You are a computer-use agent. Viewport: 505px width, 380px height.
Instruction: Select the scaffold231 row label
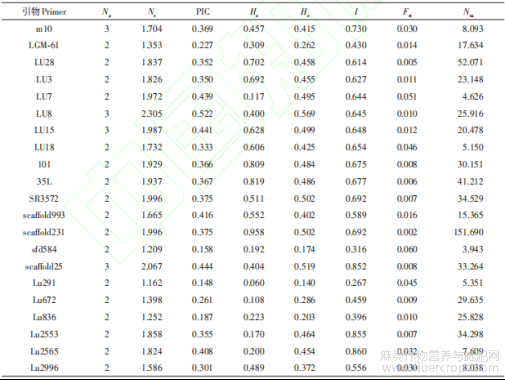[44, 232]
